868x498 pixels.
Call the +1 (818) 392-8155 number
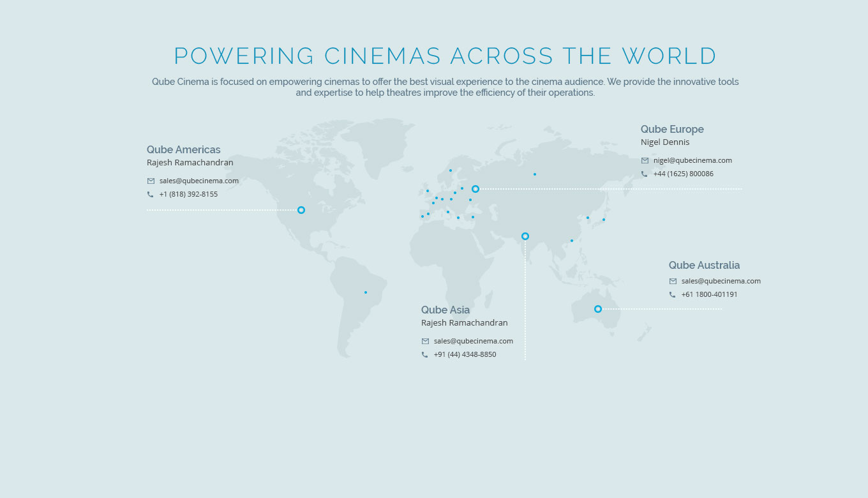188,194
